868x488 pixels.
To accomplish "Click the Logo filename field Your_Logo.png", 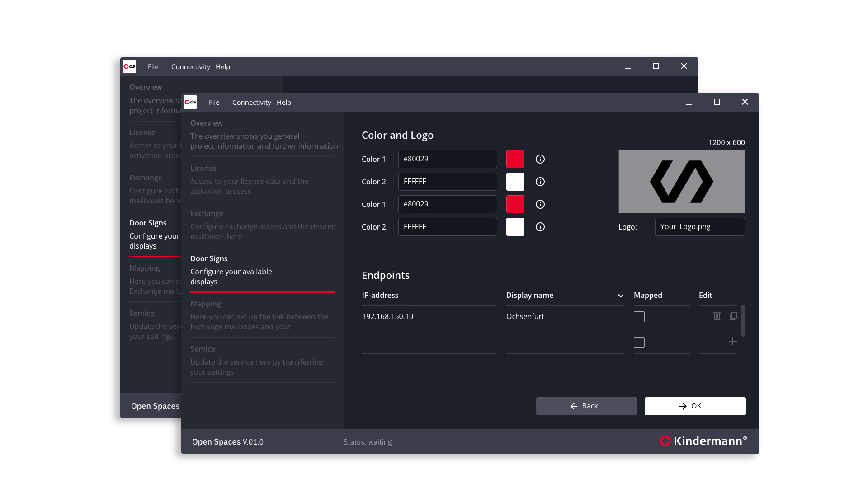I will [699, 227].
